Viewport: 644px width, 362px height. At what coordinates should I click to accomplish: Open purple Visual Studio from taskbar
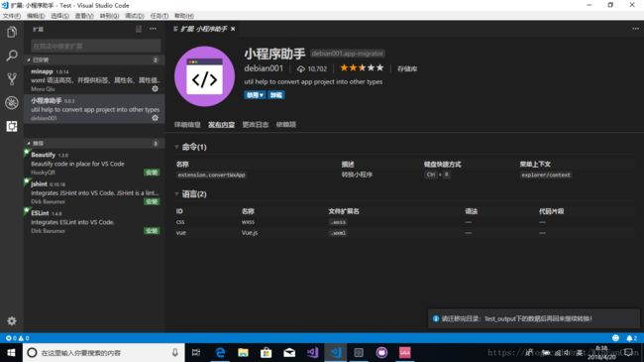pyautogui.click(x=312, y=352)
